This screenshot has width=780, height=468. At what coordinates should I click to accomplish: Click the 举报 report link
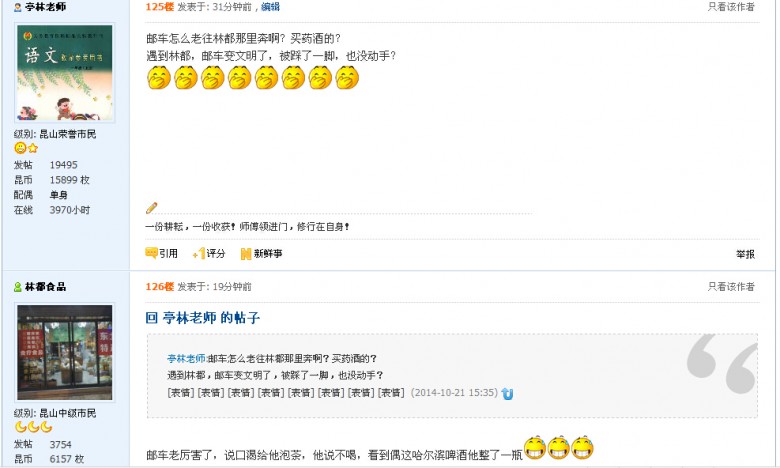point(745,254)
